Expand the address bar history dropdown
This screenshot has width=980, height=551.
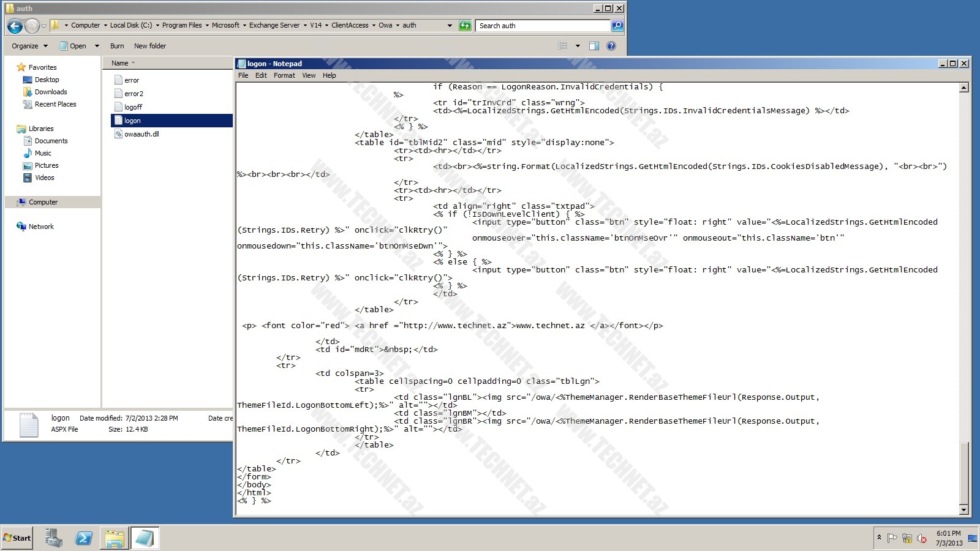(450, 26)
